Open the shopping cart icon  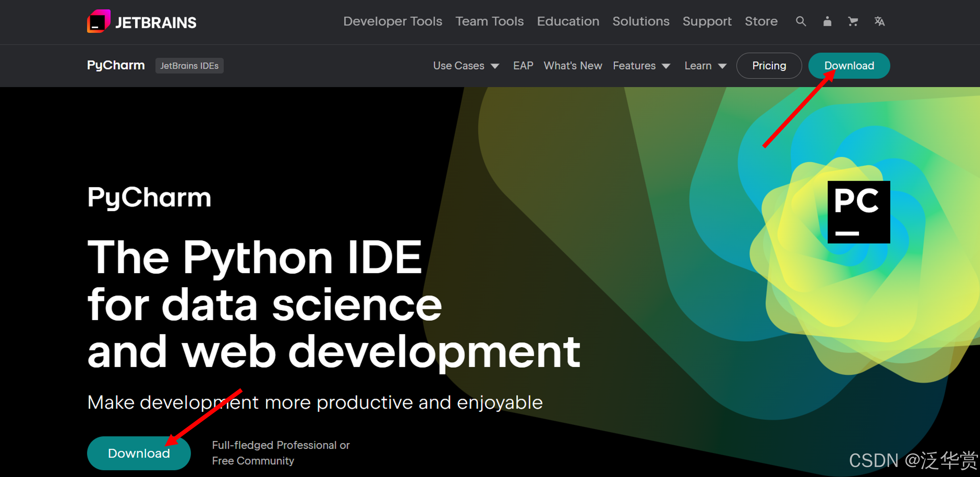pos(853,21)
